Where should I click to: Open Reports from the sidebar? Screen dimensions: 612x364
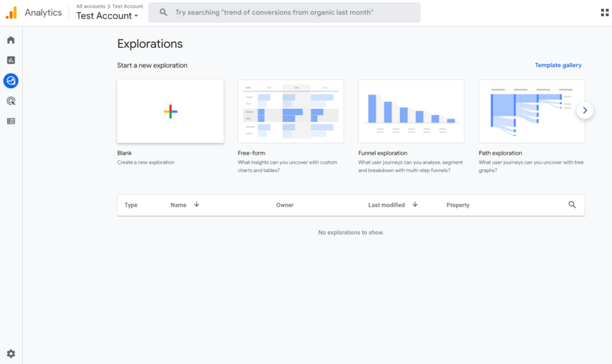point(11,60)
